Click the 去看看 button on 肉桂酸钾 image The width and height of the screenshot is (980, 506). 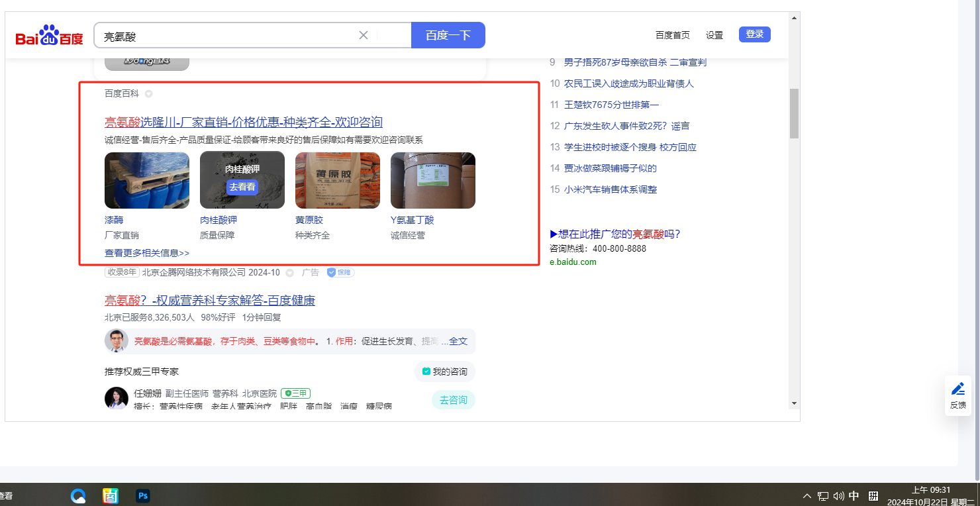tap(242, 187)
